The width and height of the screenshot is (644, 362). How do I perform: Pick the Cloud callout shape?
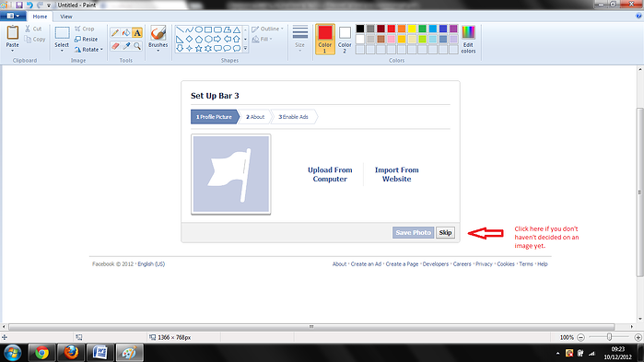pyautogui.click(x=237, y=48)
